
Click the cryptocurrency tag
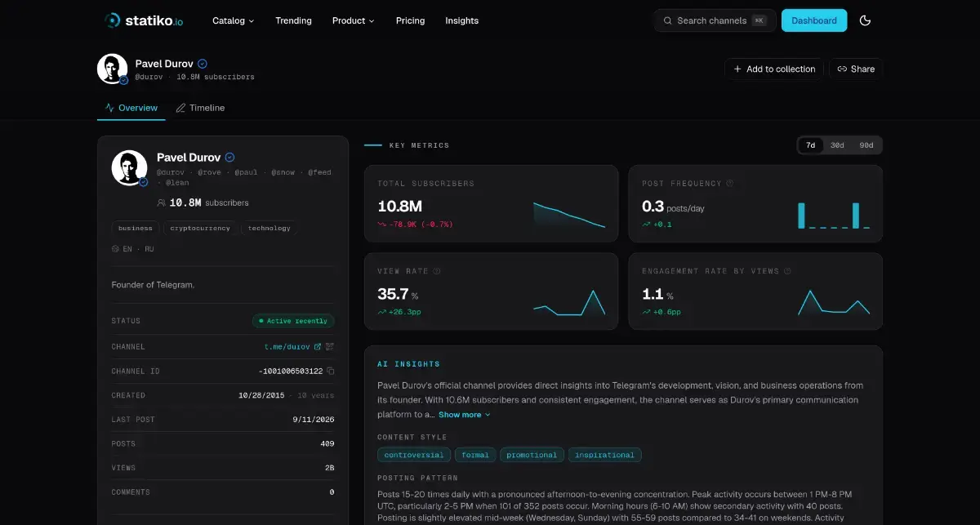click(200, 229)
